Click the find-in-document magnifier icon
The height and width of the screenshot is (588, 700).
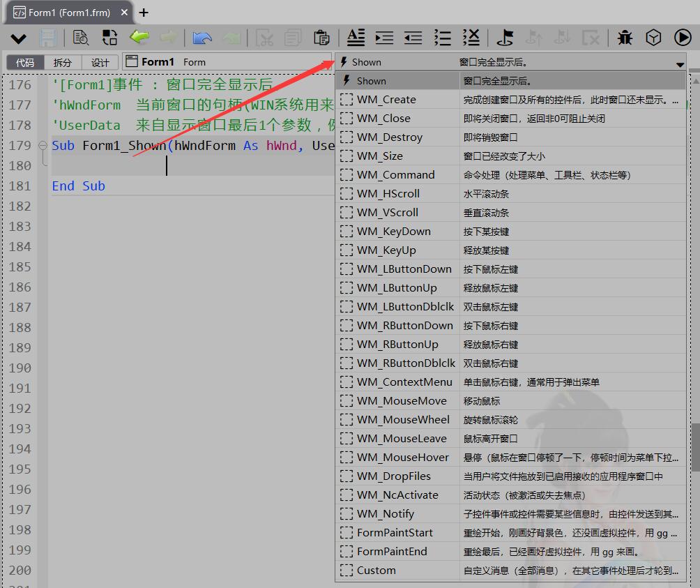pos(81,38)
